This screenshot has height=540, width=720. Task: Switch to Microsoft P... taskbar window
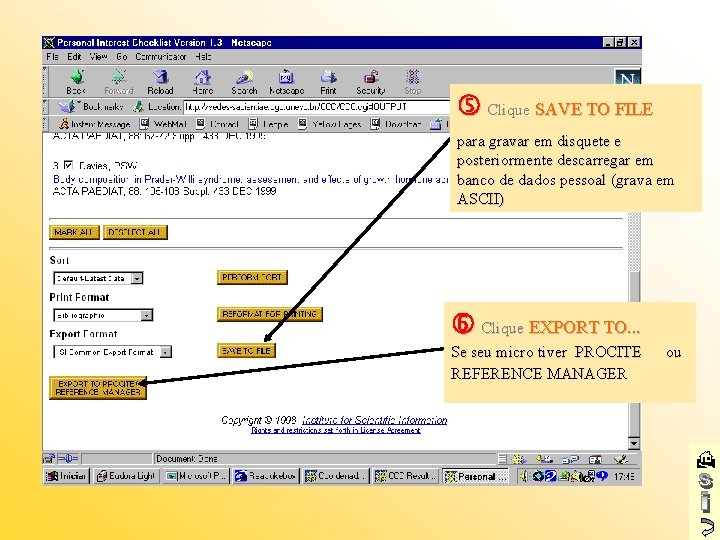pos(196,476)
